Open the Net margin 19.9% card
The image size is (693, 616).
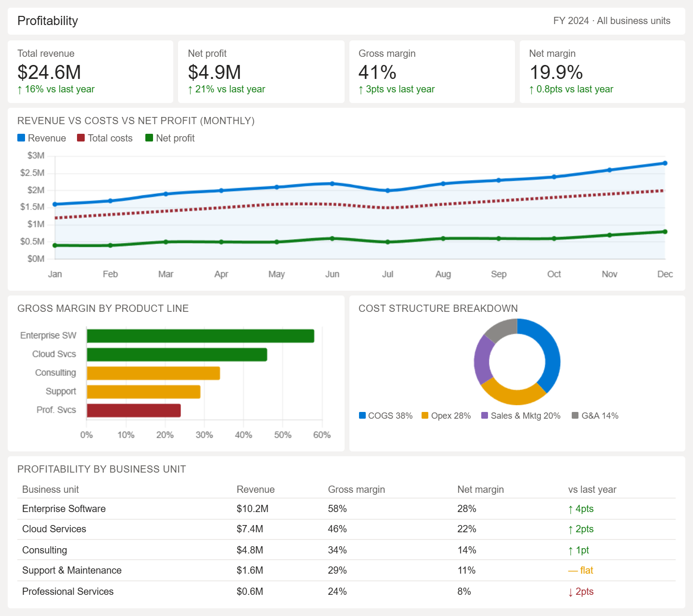pyautogui.click(x=603, y=72)
